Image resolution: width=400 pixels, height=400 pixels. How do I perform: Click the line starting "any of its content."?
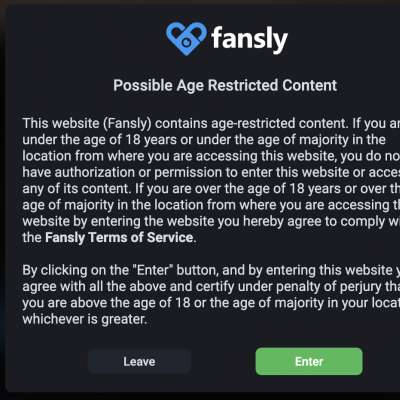[x=211, y=189]
